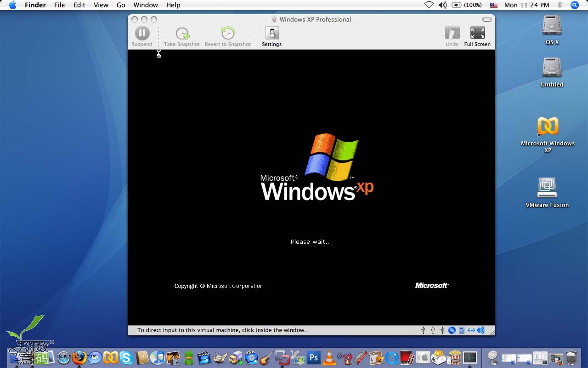Open the @ spring icon in Dock
Image resolution: width=588 pixels, height=368 pixels.
coord(493,358)
